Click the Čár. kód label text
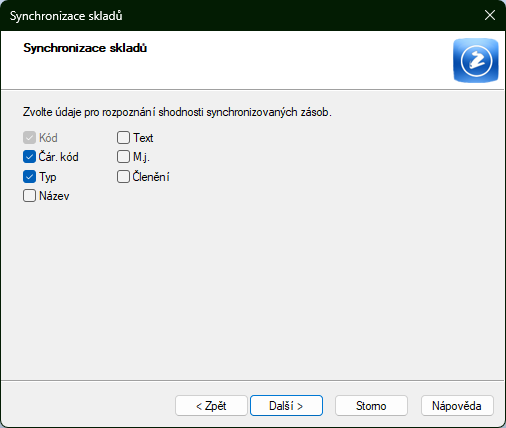 [59, 157]
